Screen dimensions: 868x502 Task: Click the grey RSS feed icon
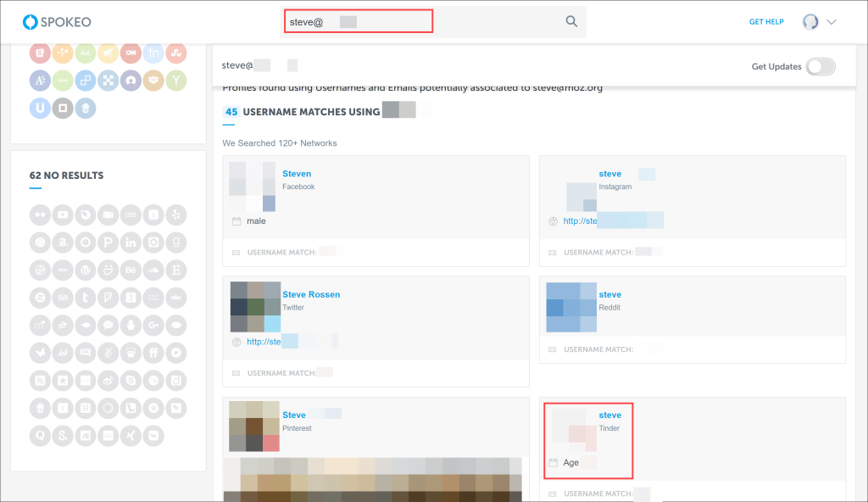coord(40,381)
